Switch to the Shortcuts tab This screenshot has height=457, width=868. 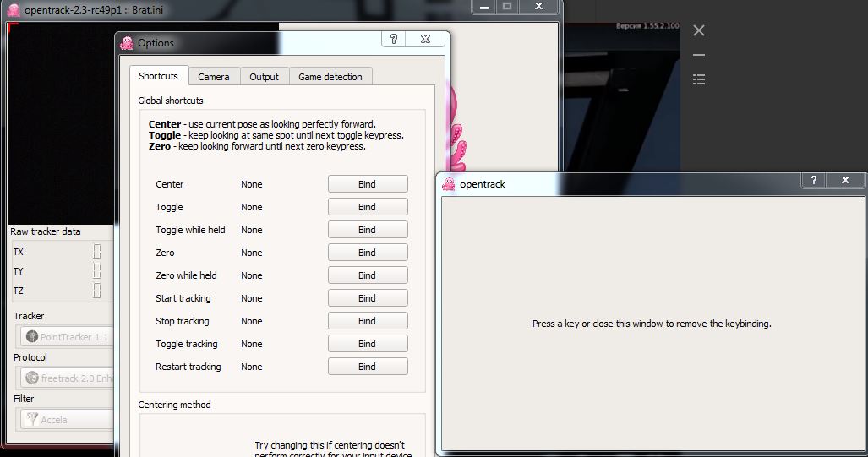click(158, 76)
